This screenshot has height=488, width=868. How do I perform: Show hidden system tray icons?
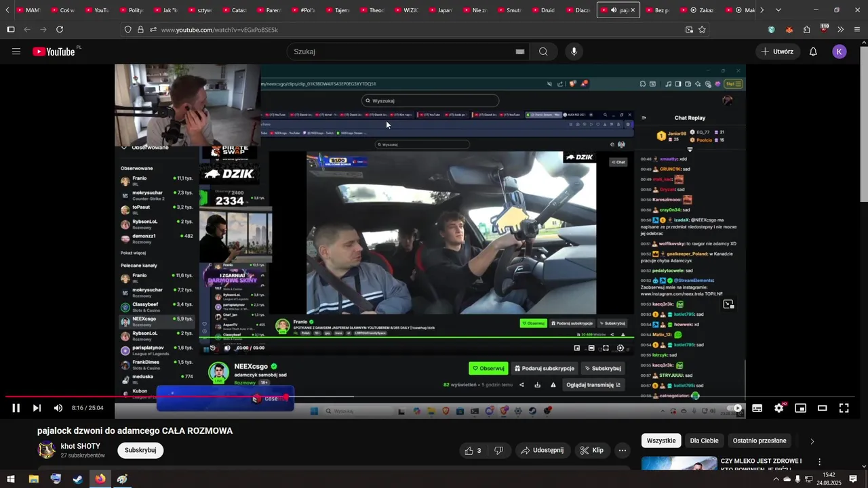coord(776,479)
